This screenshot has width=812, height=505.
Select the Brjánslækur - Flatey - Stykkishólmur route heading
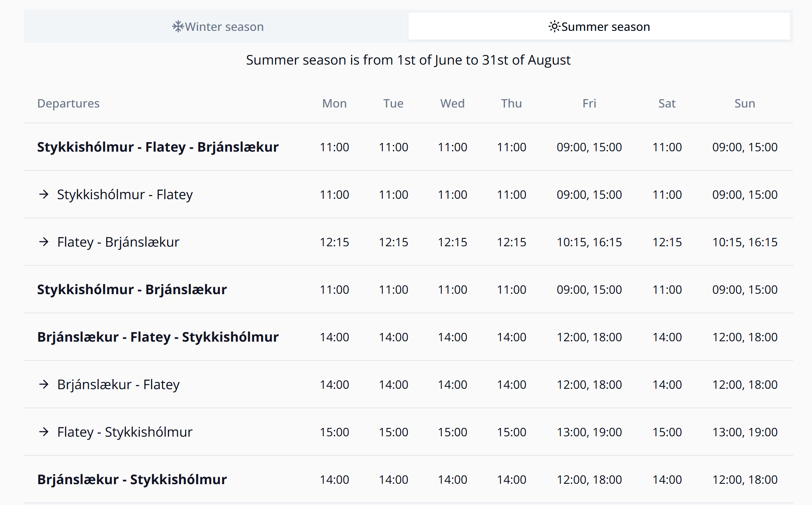[158, 337]
